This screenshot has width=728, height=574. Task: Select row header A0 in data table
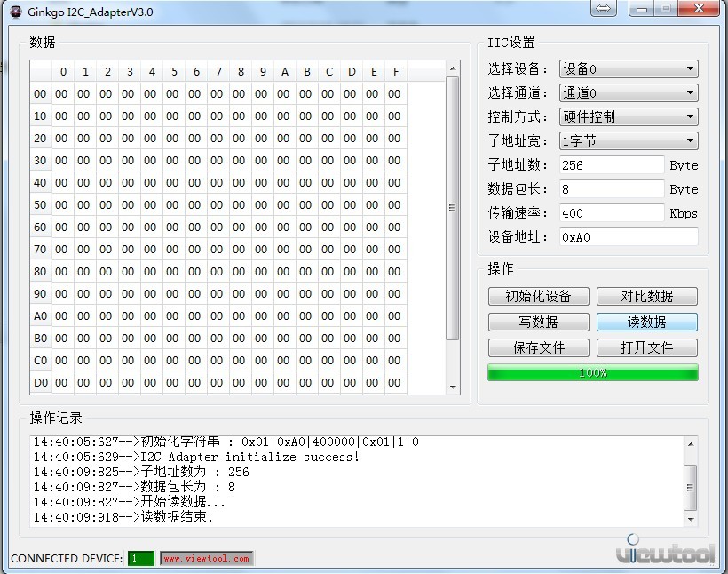40,316
